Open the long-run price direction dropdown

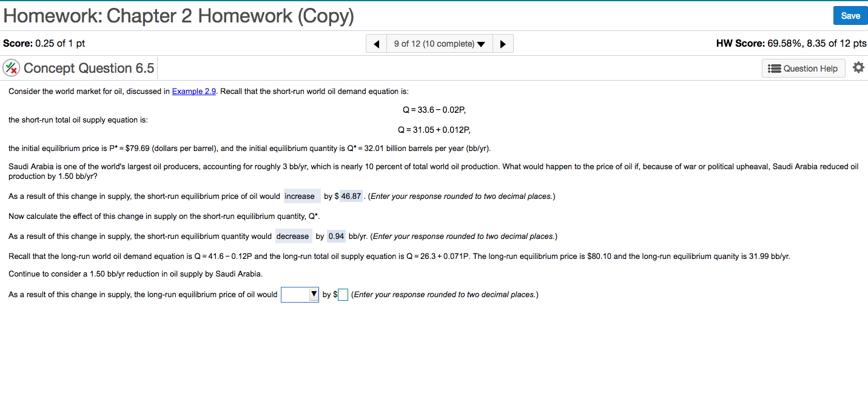pyautogui.click(x=300, y=295)
